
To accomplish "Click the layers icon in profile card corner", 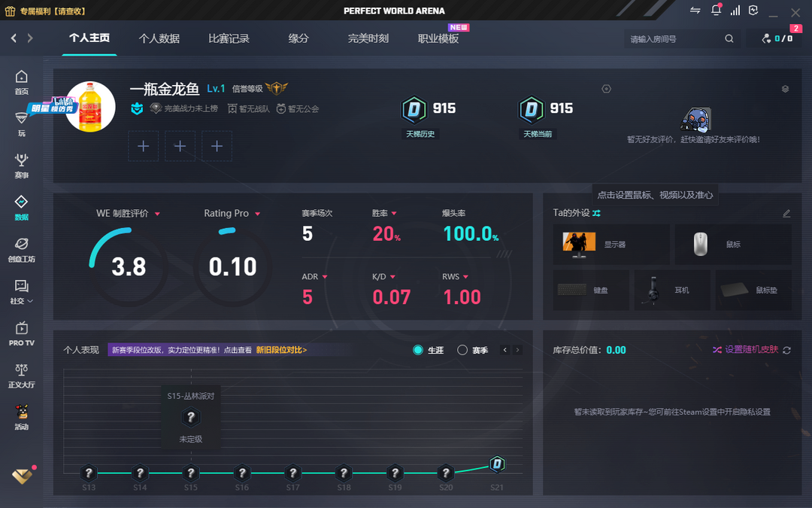I will tap(785, 89).
